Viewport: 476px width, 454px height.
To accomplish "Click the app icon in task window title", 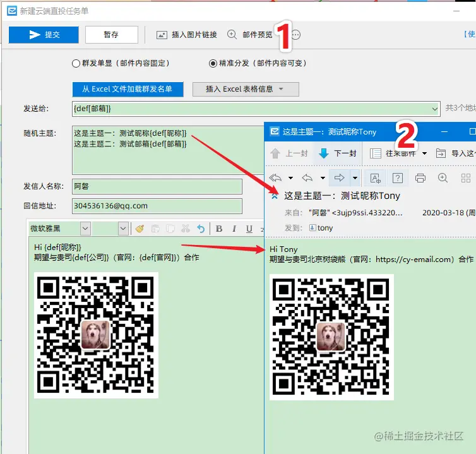I will click(x=12, y=11).
